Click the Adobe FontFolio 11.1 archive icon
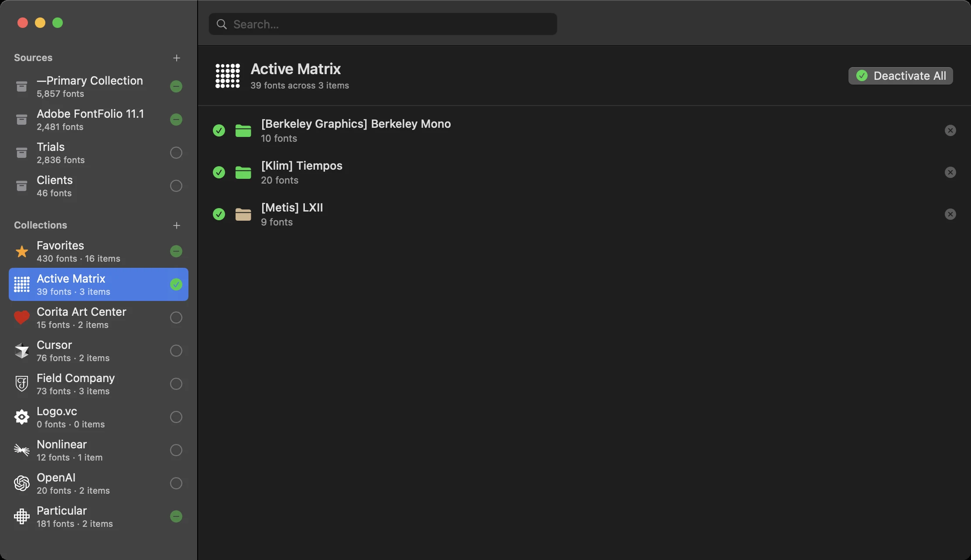The image size is (971, 560). 21,120
